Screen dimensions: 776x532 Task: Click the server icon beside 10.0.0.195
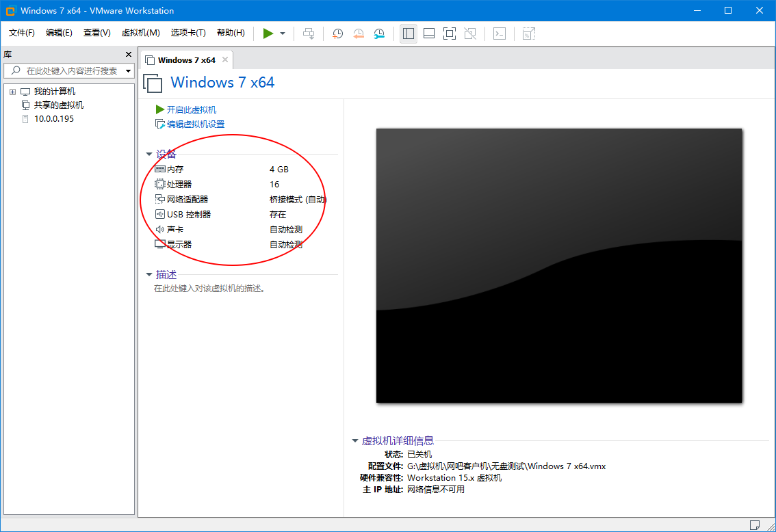click(25, 119)
